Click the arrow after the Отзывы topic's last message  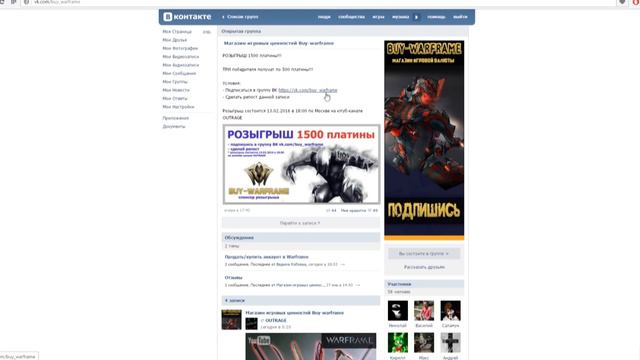[358, 285]
